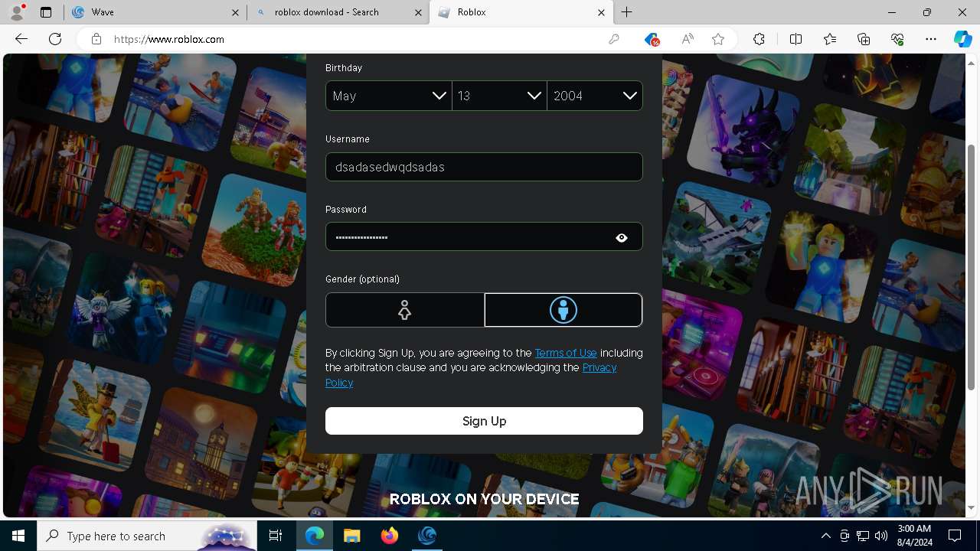Add page to favorites star

pos(718,39)
